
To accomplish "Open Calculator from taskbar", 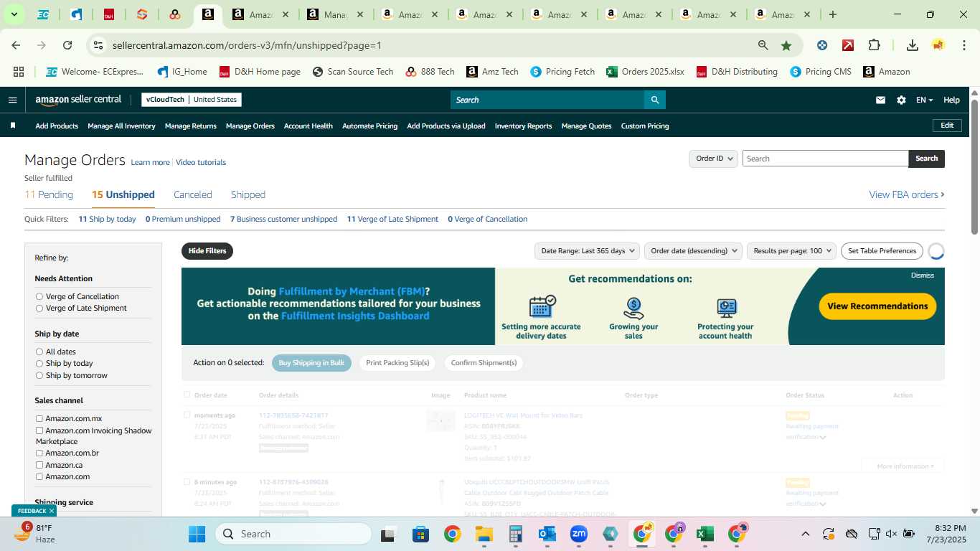I will [x=515, y=534].
